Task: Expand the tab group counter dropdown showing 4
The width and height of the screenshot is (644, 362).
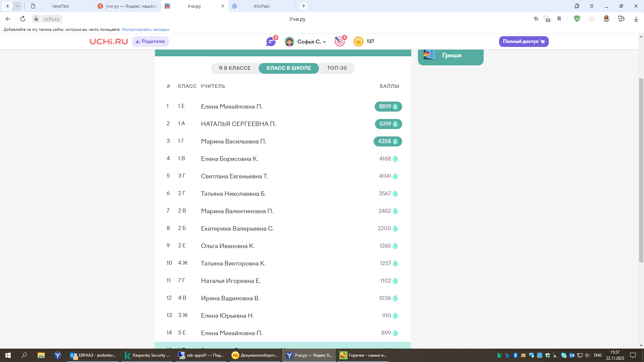Action: (x=17, y=6)
